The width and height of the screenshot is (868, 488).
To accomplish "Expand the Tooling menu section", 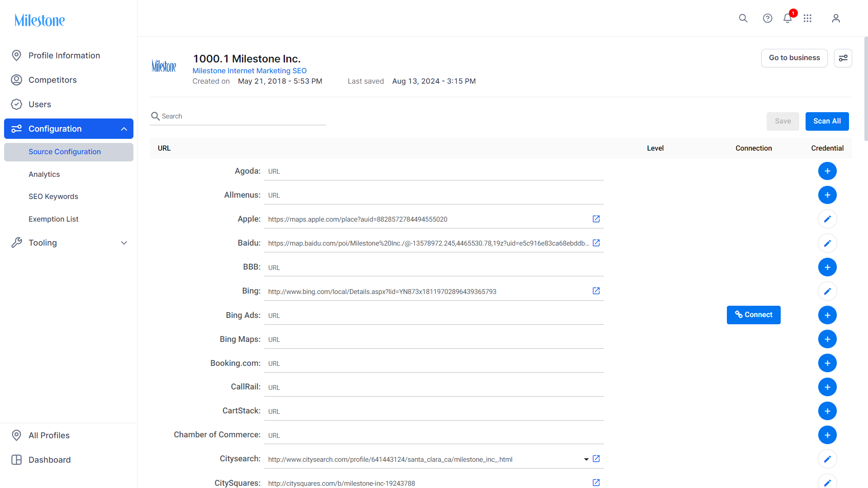I will [124, 243].
